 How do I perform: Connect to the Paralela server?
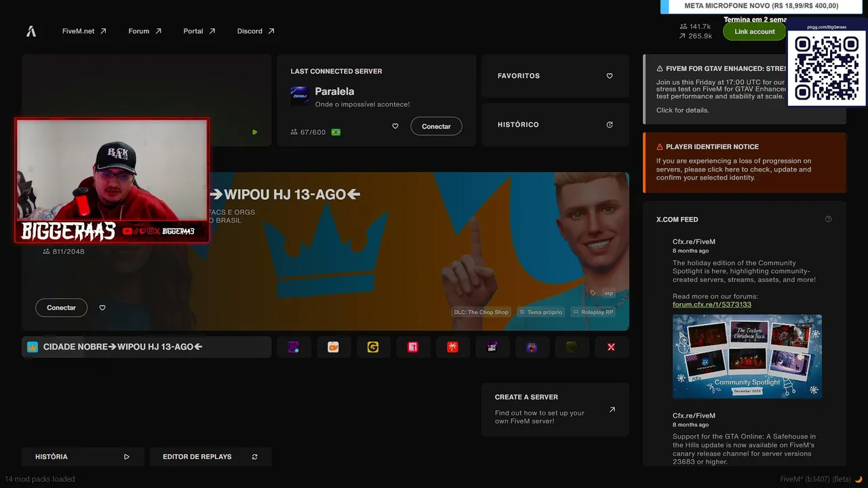pos(436,126)
